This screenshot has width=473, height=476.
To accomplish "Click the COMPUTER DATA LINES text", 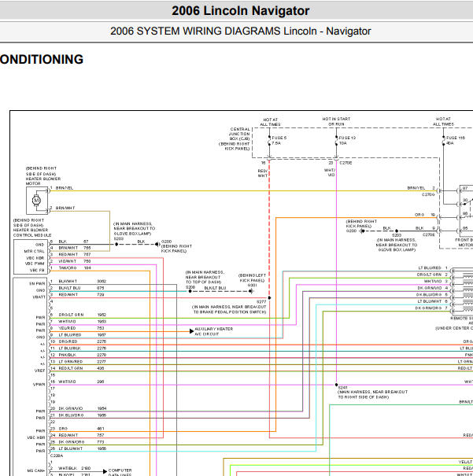I will (120, 472).
